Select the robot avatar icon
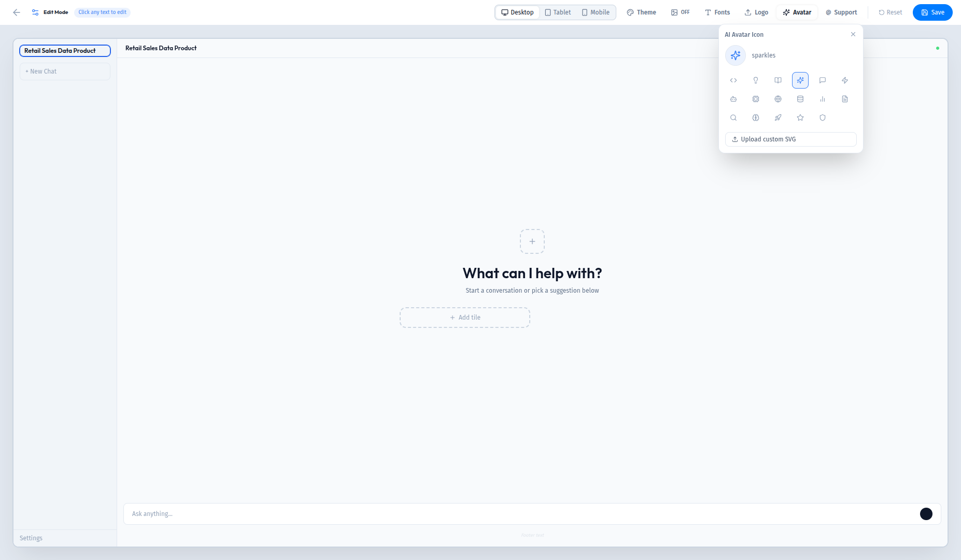 [x=733, y=99]
